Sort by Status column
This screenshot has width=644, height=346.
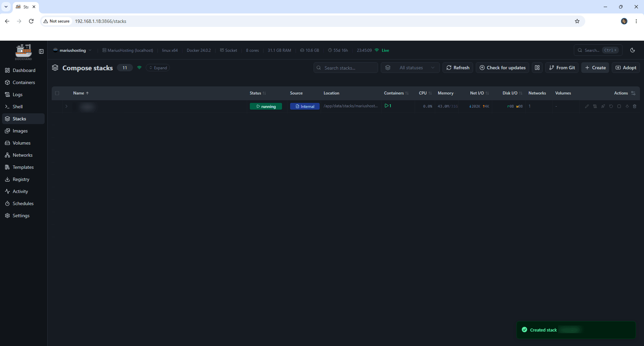point(258,93)
